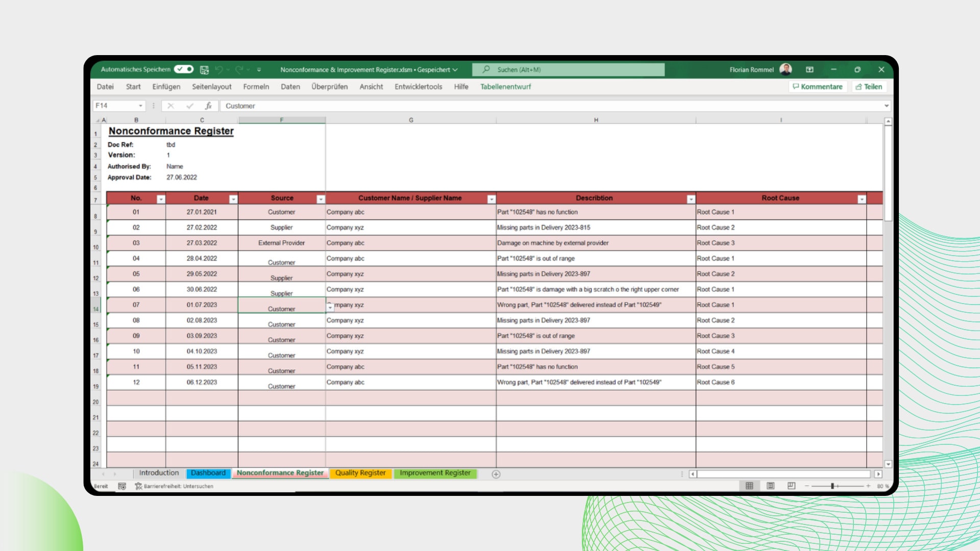Open the Customer Name / Supplier Name filter

492,199
